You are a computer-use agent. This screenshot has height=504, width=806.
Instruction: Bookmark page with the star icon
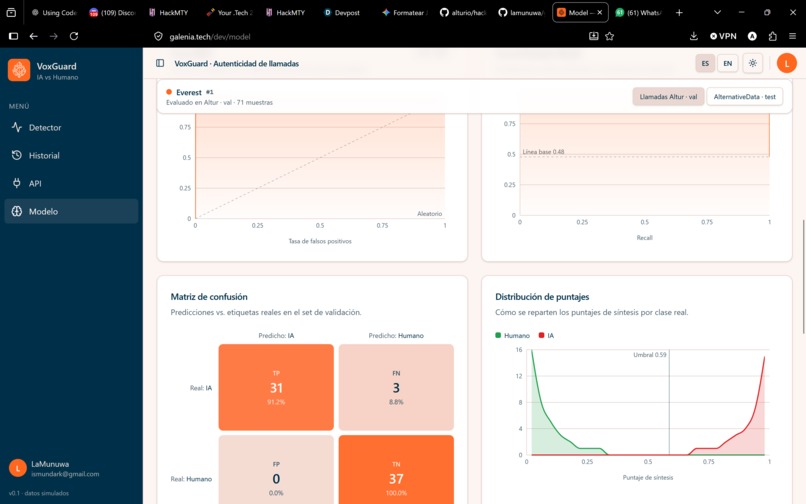point(610,36)
